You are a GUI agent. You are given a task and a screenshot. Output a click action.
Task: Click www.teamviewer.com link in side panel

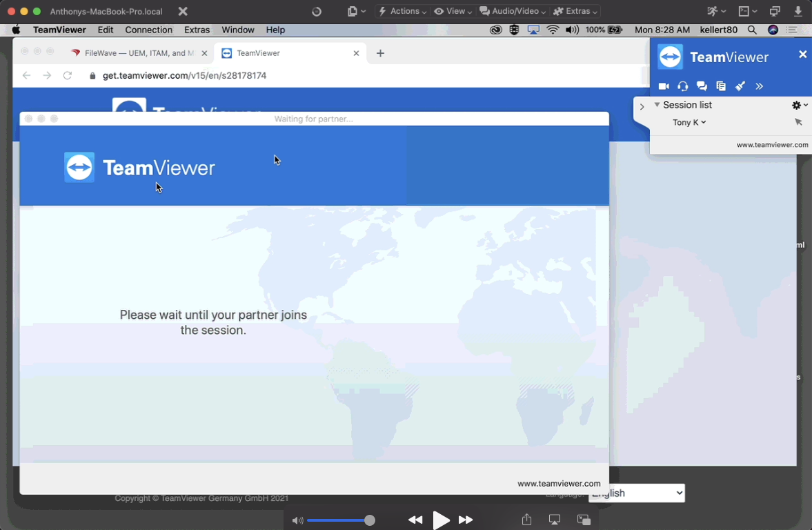pyautogui.click(x=772, y=145)
